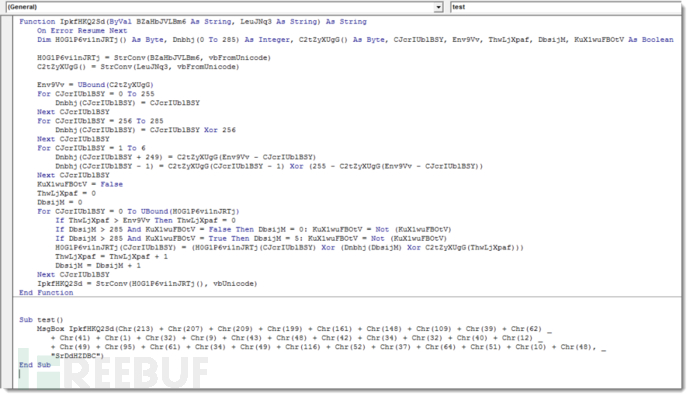Click the 'ThwLjXpaf = 0' line
690x397 pixels.
click(66, 193)
